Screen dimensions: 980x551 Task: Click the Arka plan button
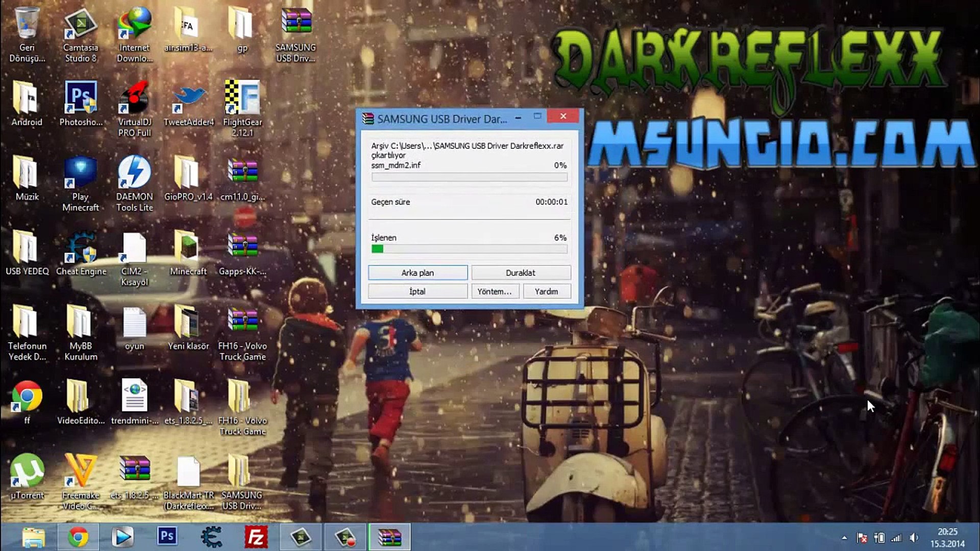click(x=418, y=272)
